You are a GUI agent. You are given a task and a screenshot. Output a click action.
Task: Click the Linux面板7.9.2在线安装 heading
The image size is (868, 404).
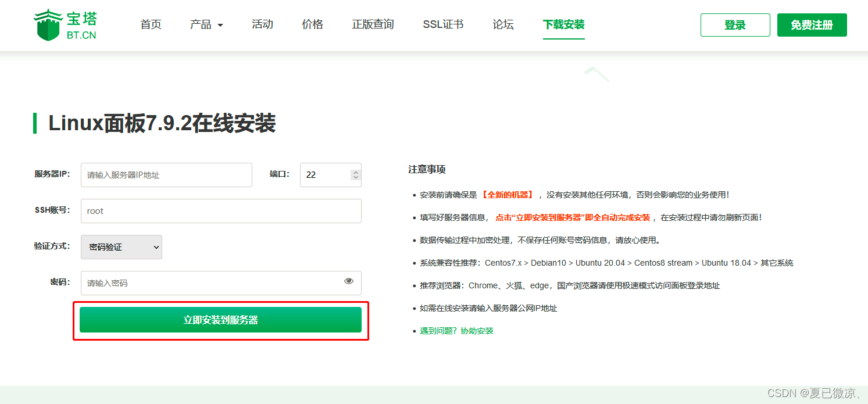pos(162,123)
